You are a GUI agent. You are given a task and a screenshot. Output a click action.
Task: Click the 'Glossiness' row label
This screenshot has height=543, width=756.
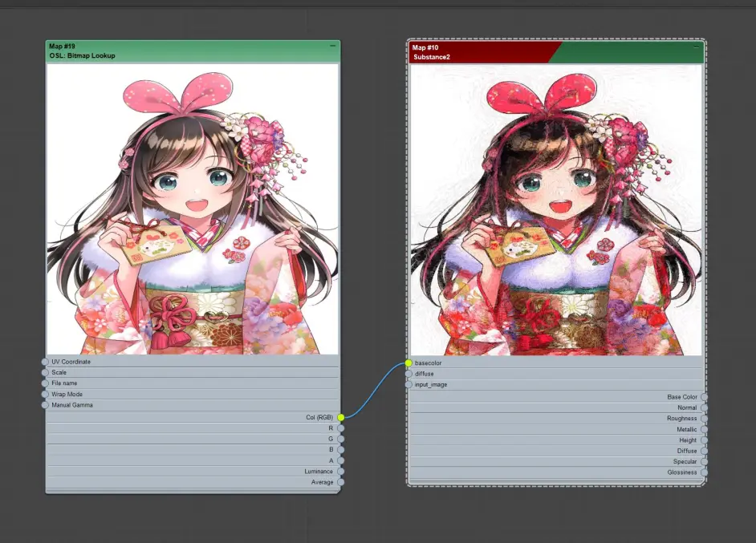pyautogui.click(x=681, y=472)
